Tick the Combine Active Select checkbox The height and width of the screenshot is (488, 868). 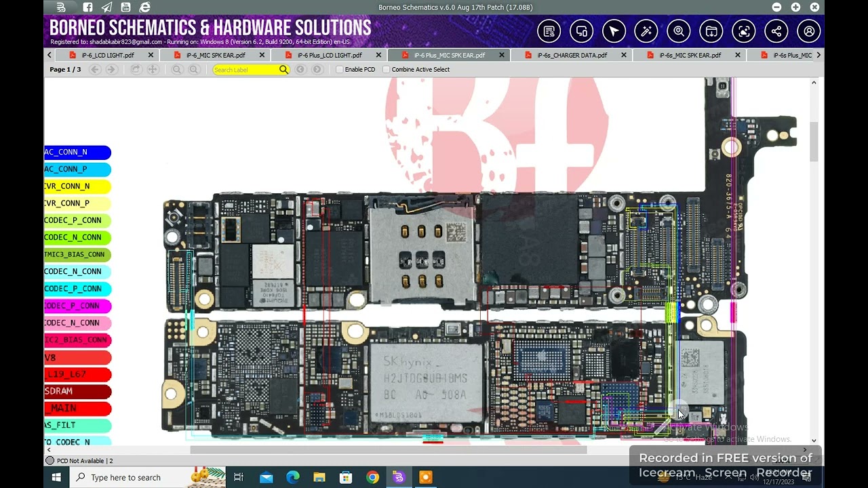387,69
